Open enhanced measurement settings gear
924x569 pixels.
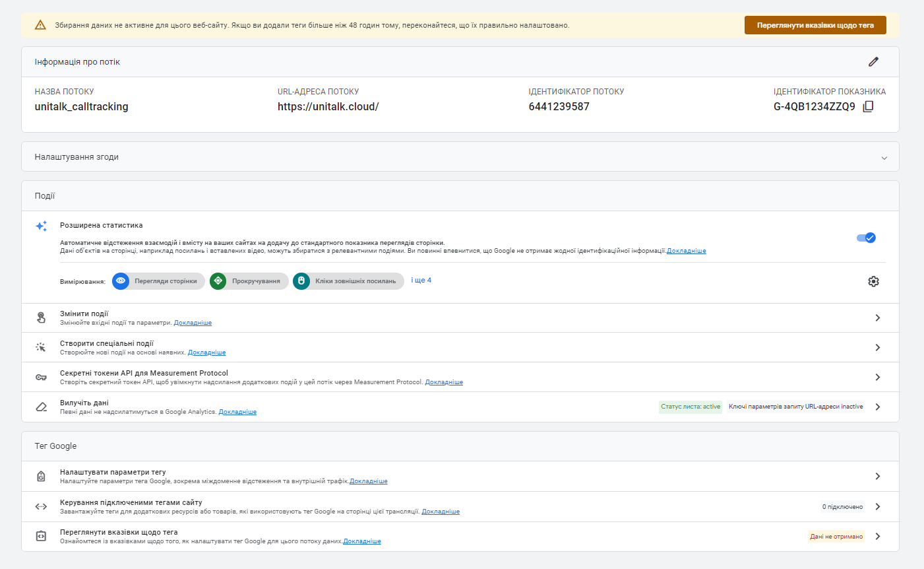click(x=873, y=281)
